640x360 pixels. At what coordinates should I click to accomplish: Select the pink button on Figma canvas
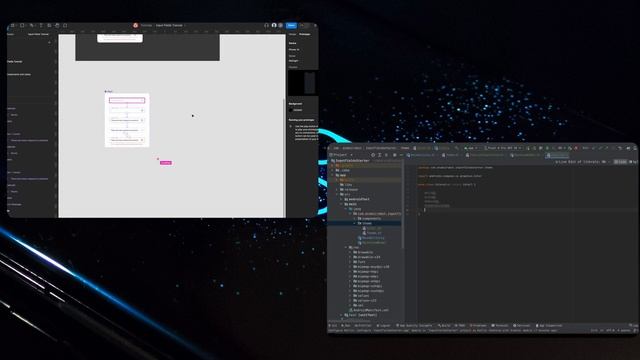(166, 163)
